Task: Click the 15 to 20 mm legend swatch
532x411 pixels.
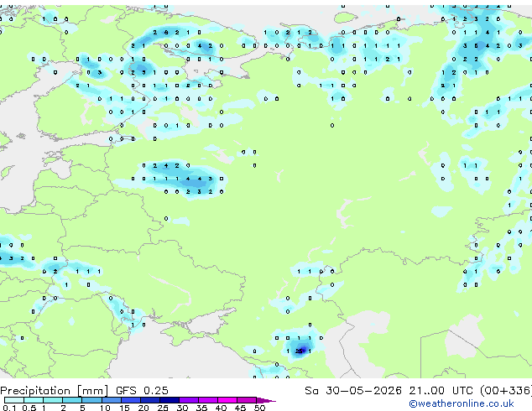Action: pyautogui.click(x=130, y=400)
